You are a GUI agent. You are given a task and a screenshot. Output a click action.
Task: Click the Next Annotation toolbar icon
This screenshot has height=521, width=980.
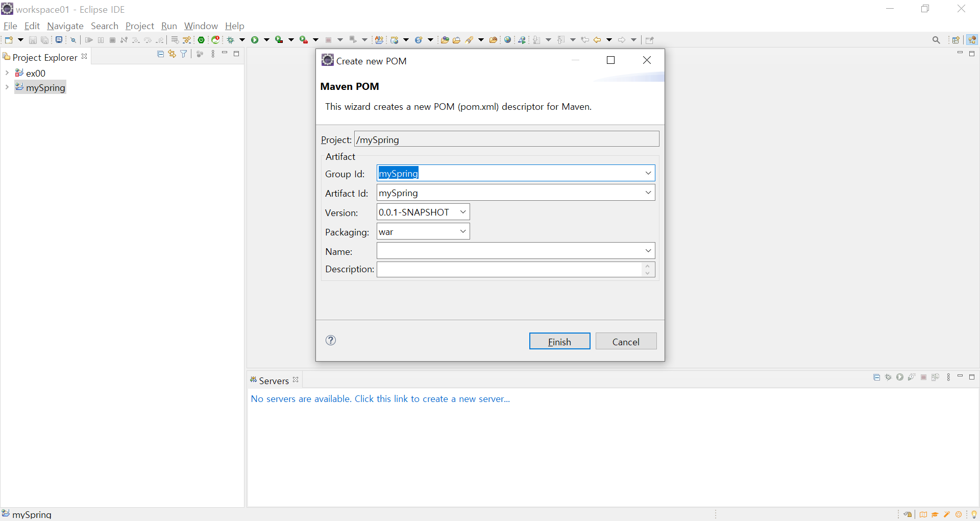tap(537, 40)
